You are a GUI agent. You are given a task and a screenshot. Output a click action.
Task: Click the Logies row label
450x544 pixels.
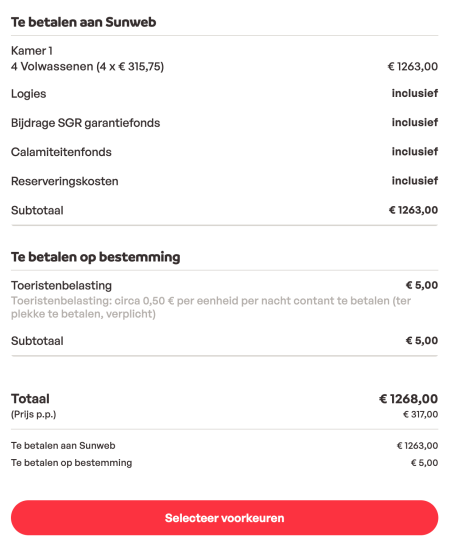[x=28, y=94]
